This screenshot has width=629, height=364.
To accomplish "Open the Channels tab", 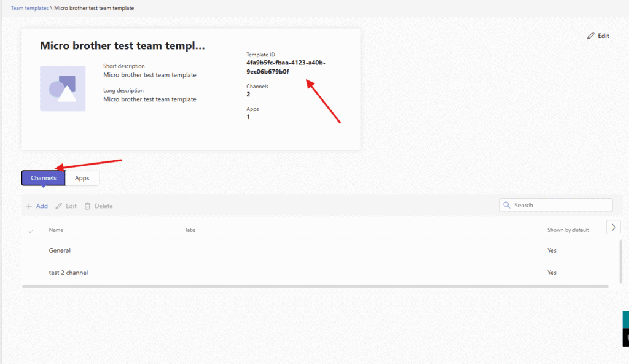I will point(44,178).
